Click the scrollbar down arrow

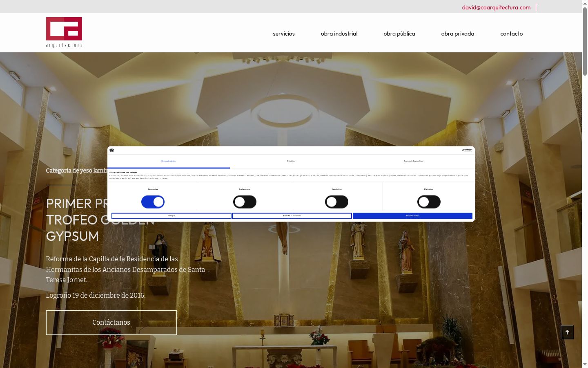point(585,364)
